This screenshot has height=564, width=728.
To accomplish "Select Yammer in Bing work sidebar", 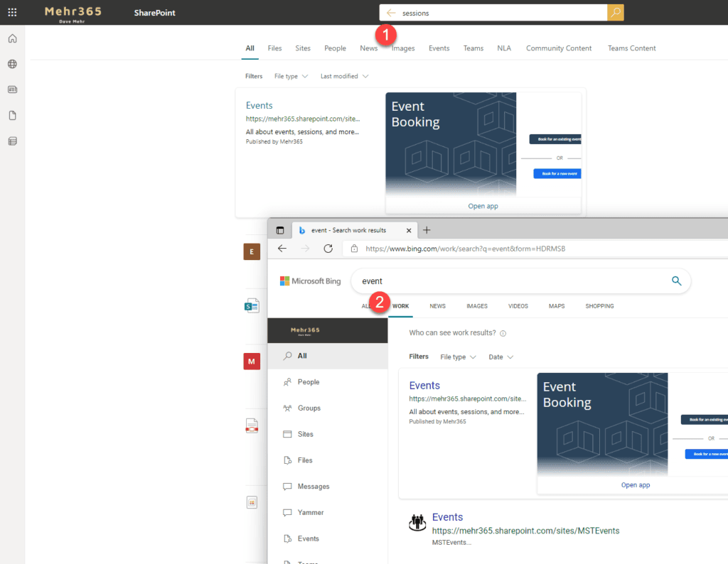I will click(x=328, y=512).
